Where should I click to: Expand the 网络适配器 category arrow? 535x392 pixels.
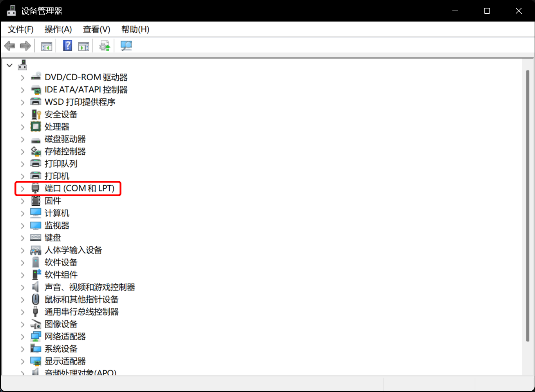23,337
